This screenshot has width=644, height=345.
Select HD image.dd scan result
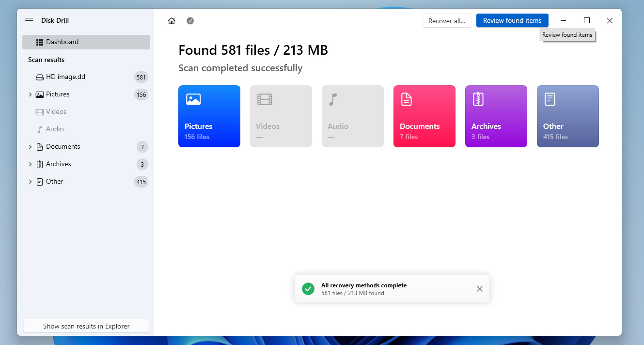point(86,77)
